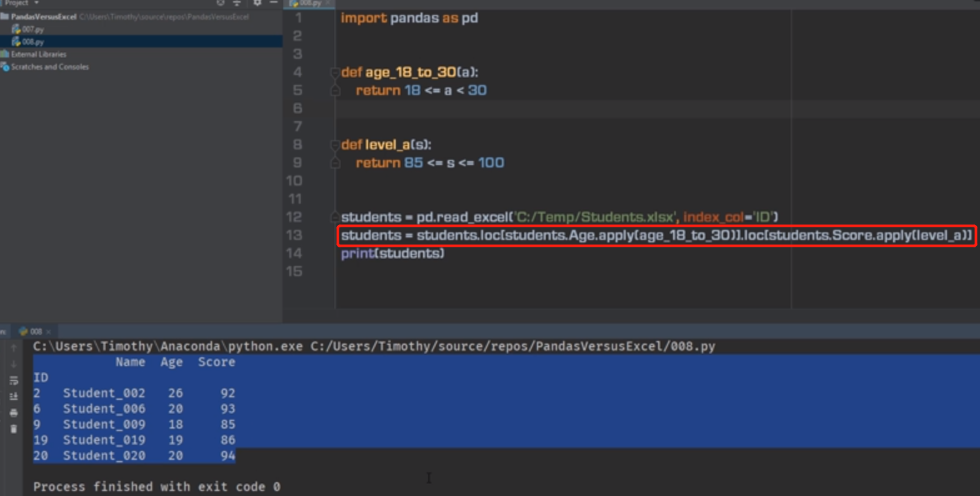Click line number 1 in the gutter
The image size is (980, 496).
pyautogui.click(x=298, y=18)
